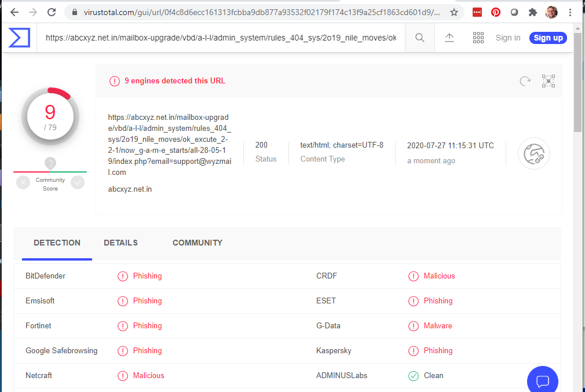Vote positive with community check button
Image resolution: width=585 pixels, height=392 pixels.
[x=78, y=182]
